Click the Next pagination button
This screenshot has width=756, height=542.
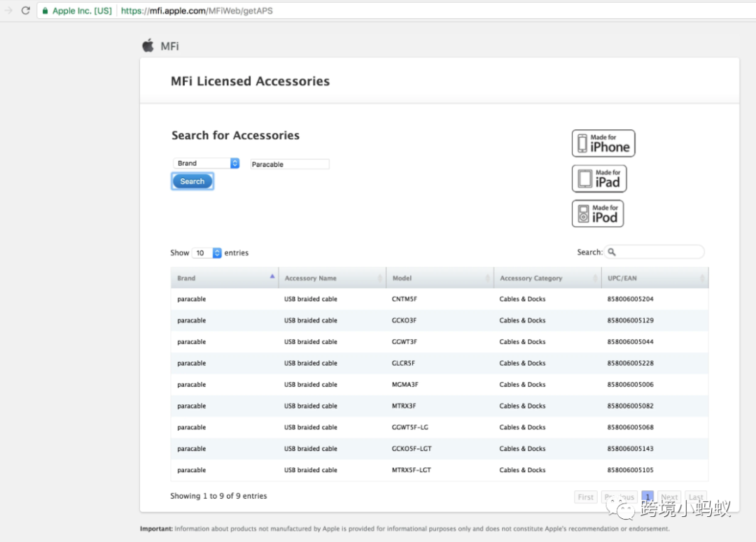[x=669, y=497]
